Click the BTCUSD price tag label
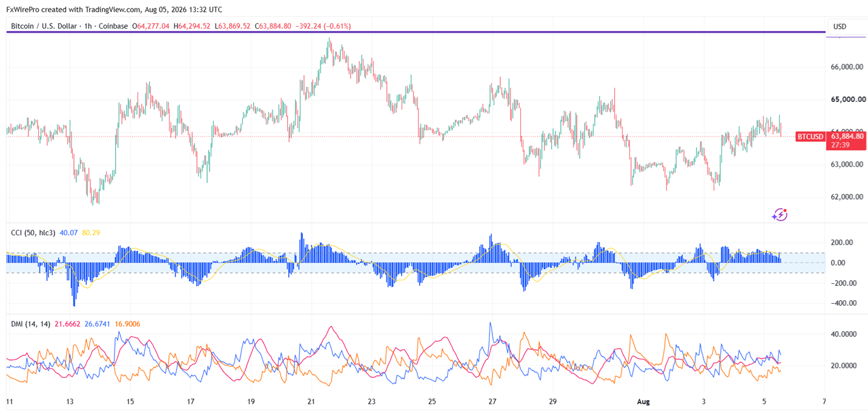This screenshot has height=419, width=868. (810, 137)
